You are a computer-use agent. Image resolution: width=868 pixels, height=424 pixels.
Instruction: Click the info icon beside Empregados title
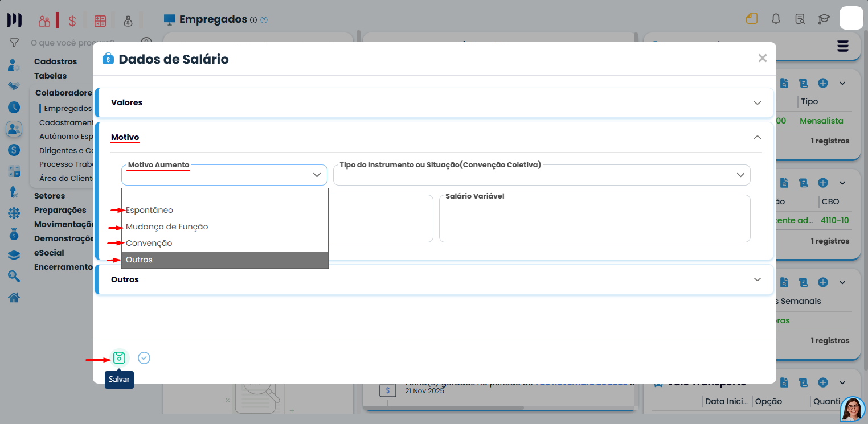pos(253,20)
